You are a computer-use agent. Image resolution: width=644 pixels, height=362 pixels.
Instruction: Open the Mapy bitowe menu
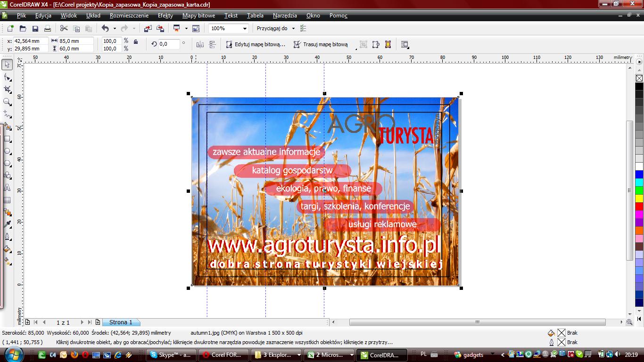(198, 16)
